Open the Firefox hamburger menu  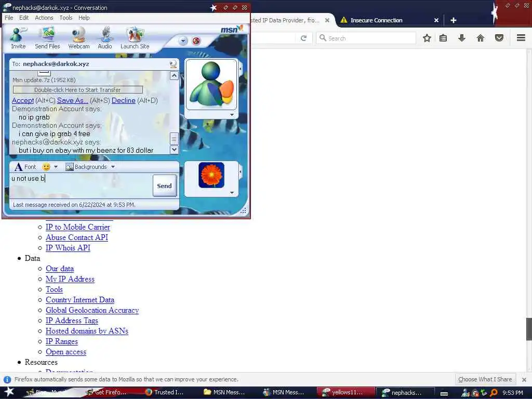point(521,38)
